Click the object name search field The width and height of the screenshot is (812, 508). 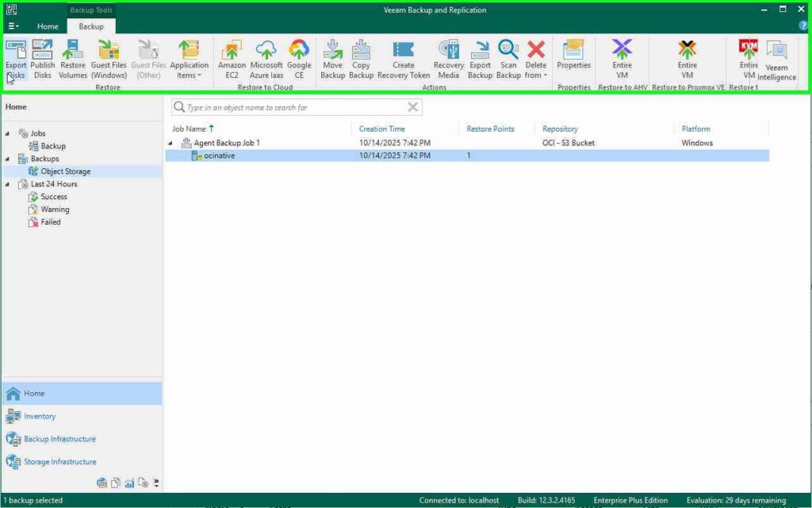pos(293,107)
